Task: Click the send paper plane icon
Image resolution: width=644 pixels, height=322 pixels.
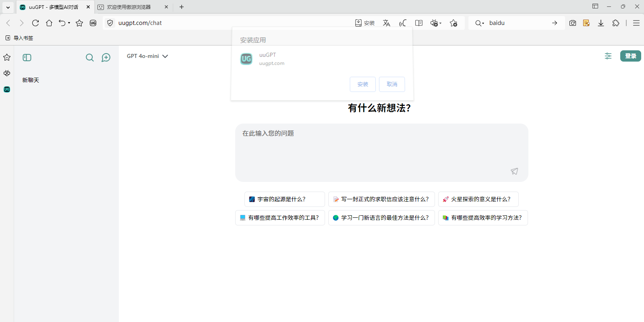Action: click(x=514, y=171)
